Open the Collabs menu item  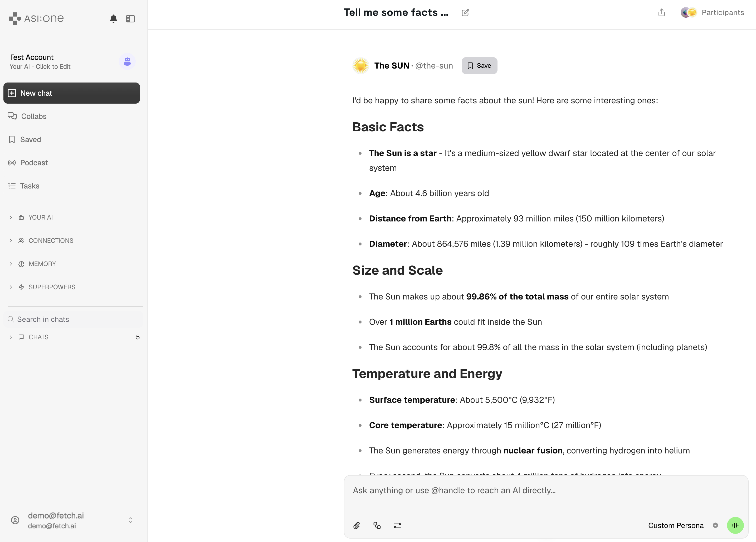(34, 117)
